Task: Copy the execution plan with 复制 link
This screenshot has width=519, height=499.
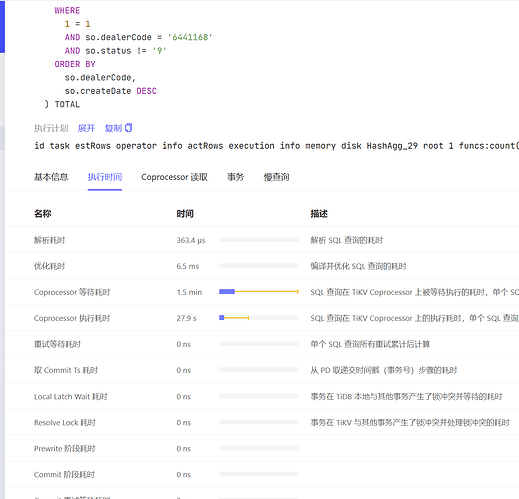Action: [113, 128]
